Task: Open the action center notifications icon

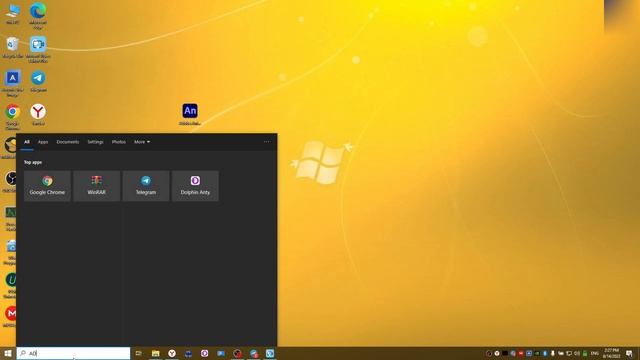Action: tap(629, 353)
